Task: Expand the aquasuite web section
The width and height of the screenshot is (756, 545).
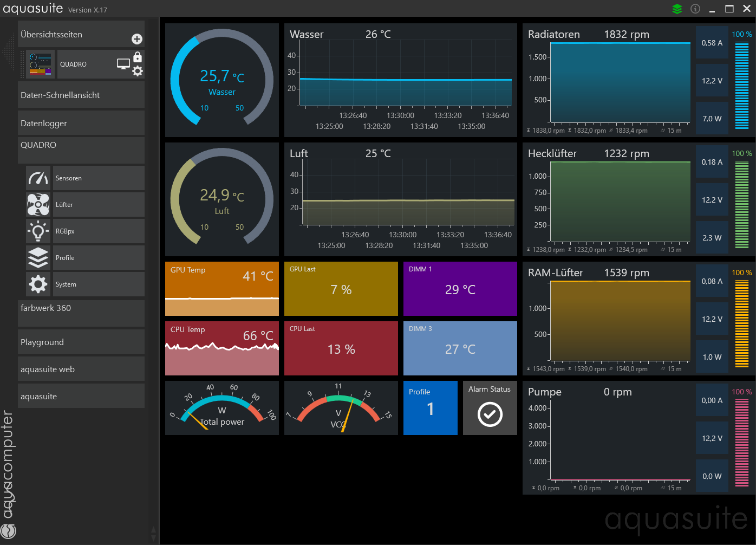Action: pyautogui.click(x=81, y=369)
